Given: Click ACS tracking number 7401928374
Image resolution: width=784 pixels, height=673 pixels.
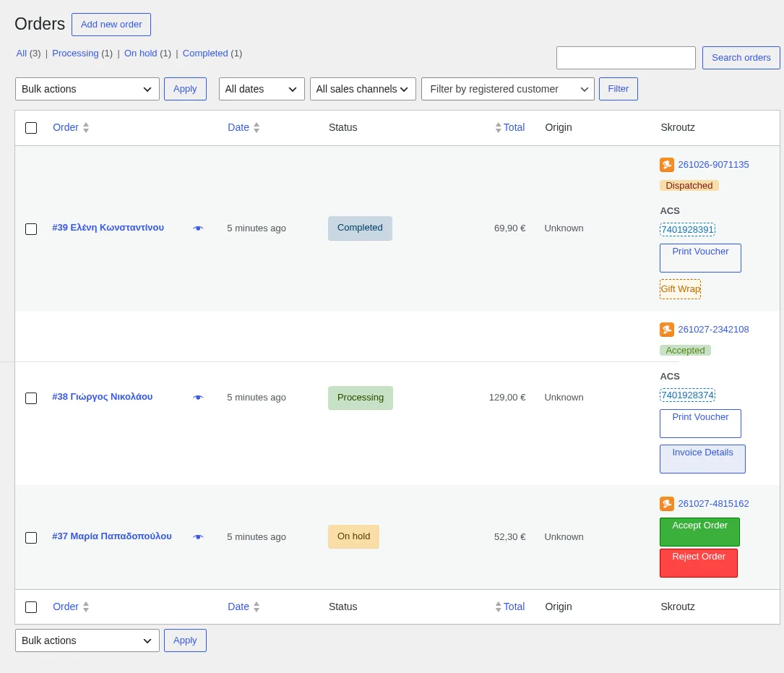Looking at the screenshot, I should point(687,395).
